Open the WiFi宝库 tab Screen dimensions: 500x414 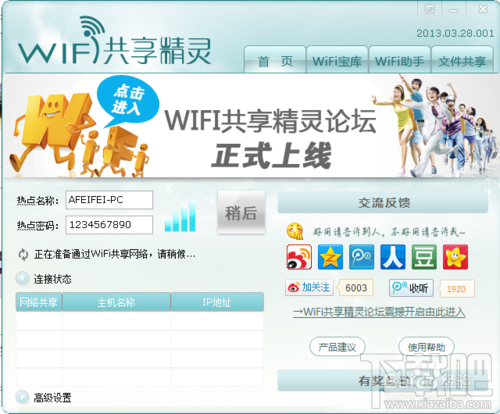point(337,60)
